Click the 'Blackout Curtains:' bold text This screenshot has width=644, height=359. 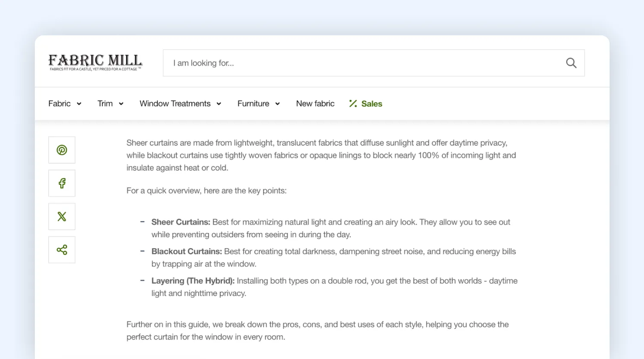click(187, 251)
